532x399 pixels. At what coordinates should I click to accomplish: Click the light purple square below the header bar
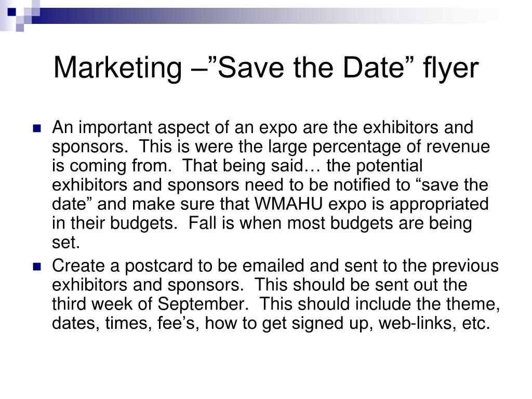pos(20,28)
